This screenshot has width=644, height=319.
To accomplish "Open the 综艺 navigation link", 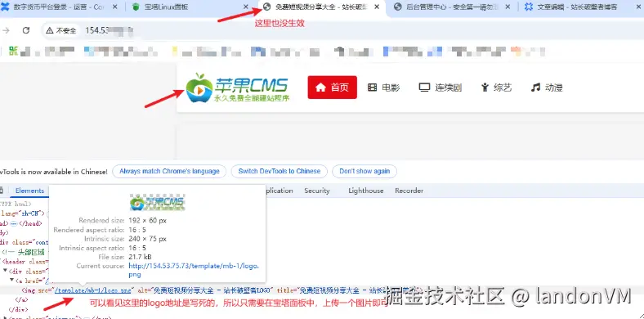I will [496, 88].
